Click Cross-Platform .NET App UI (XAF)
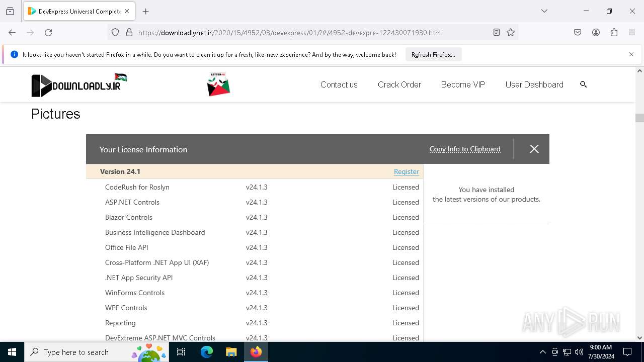The height and width of the screenshot is (362, 644). click(157, 262)
